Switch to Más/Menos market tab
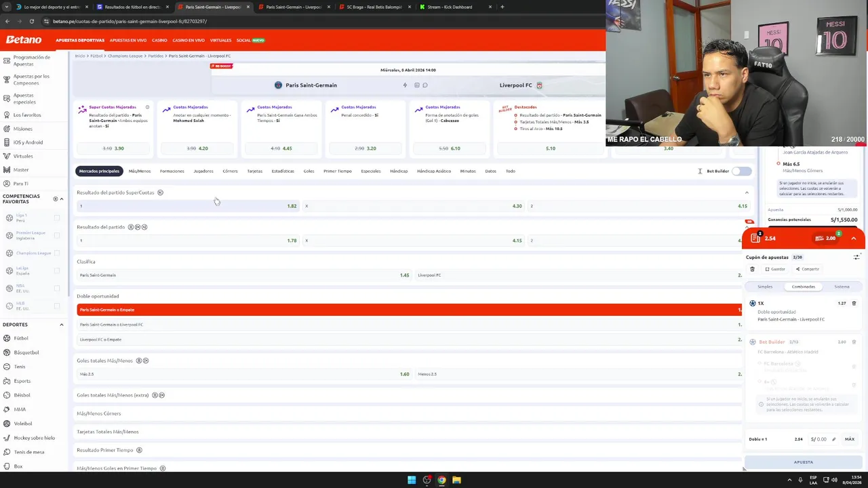868x488 pixels. [140, 171]
